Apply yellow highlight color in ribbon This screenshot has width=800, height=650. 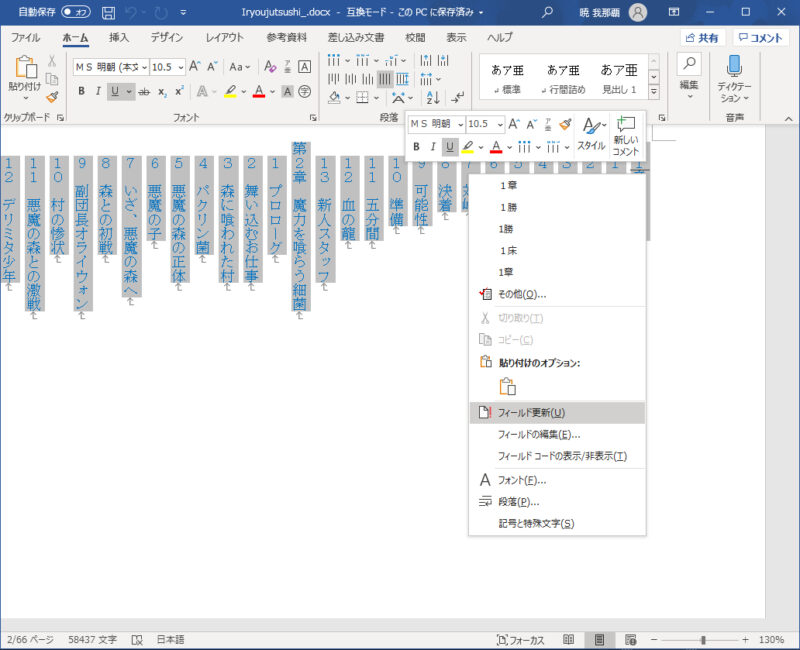point(231,92)
